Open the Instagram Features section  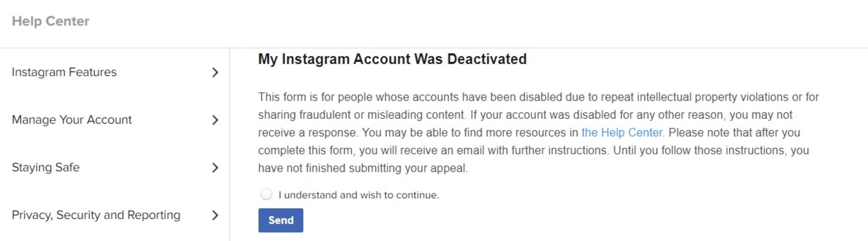coord(115,72)
